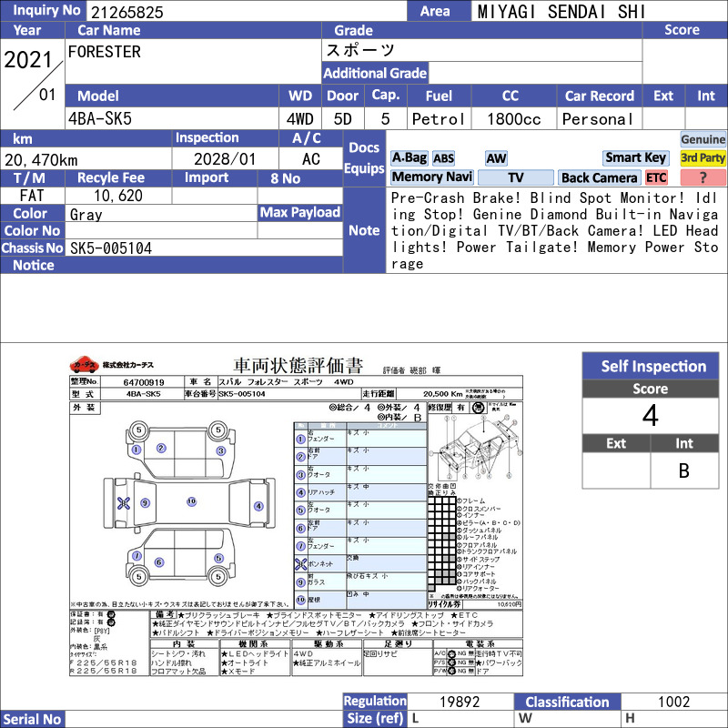Click the inspection date 2028/01
This screenshot has height=728, width=728.
coord(225,159)
